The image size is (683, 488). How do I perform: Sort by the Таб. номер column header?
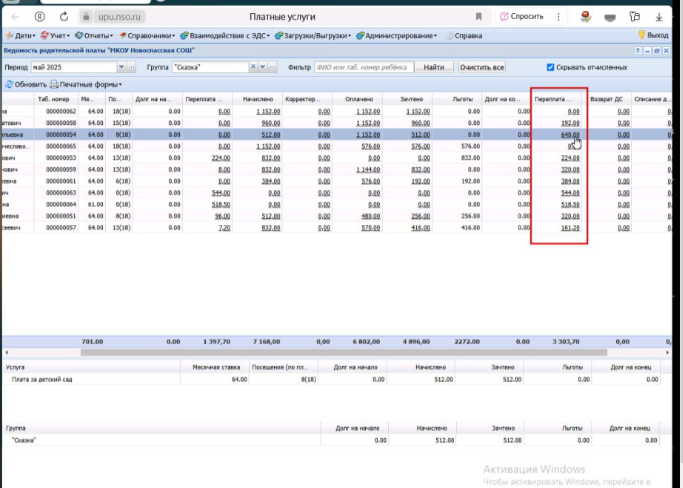(56, 99)
